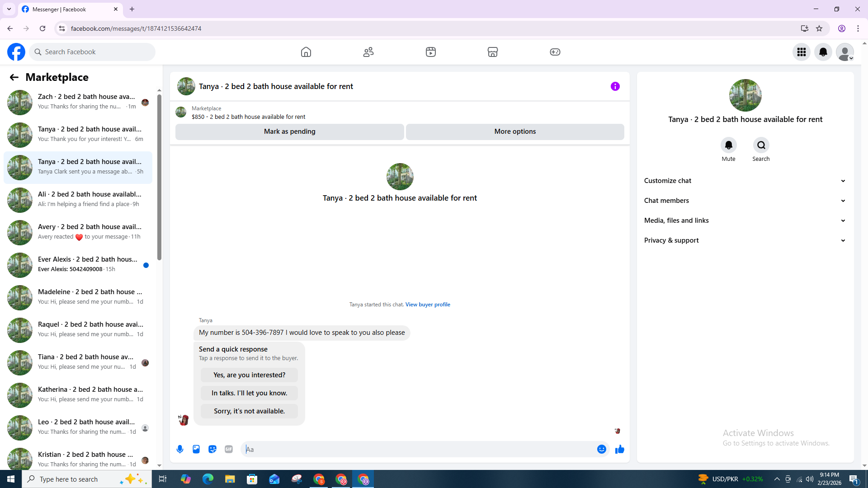
Task: Toggle the conversation information panel icon
Action: [x=615, y=86]
